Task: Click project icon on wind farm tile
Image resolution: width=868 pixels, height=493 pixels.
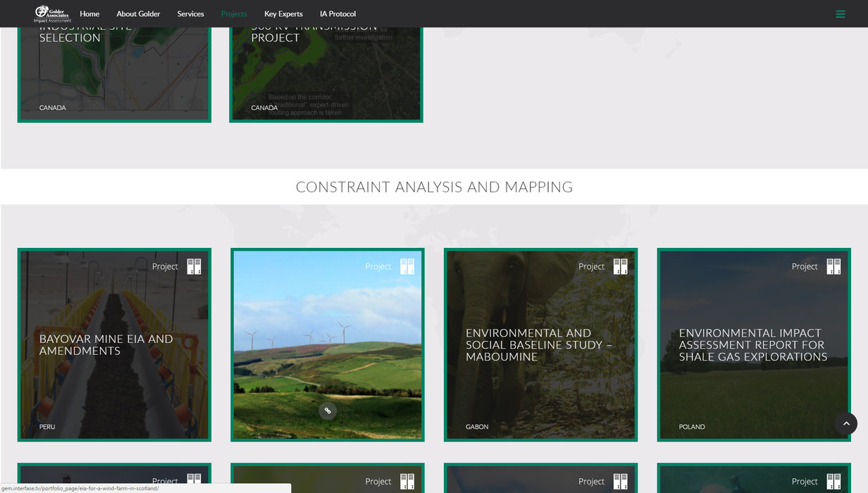Action: 407,266
